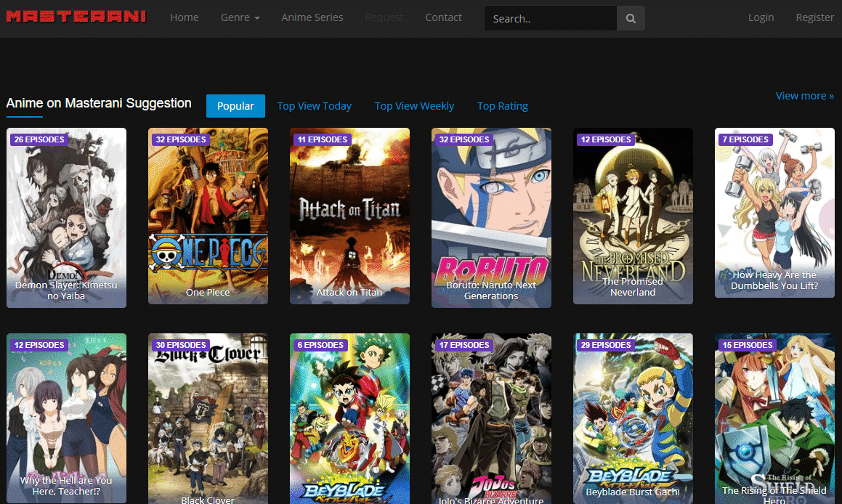Screen dimensions: 842x504
Task: Click the Beyblade Burst Gachi title caption
Action: (x=633, y=492)
